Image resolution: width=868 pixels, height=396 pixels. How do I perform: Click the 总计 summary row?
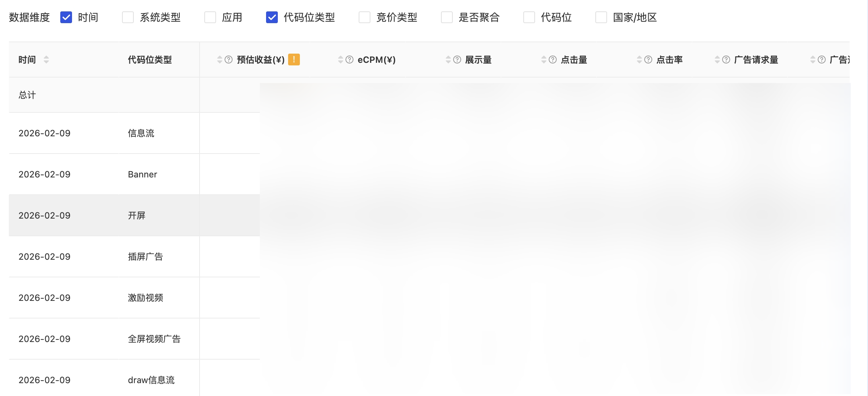tap(27, 95)
